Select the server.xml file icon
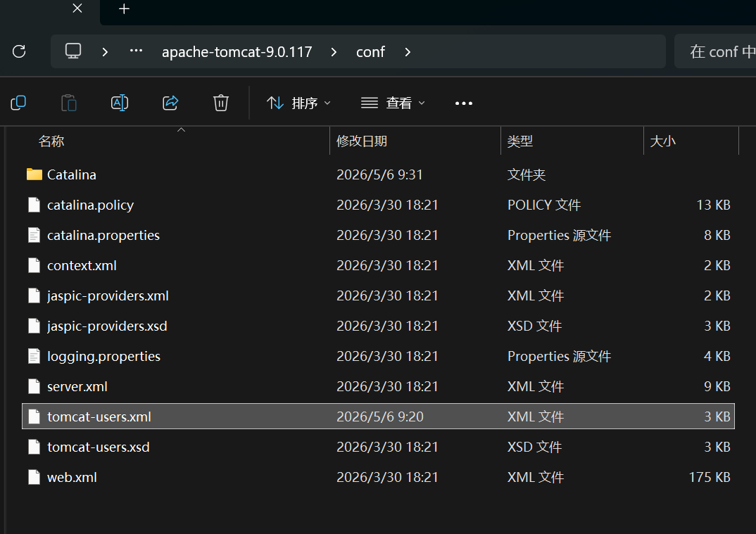 34,386
